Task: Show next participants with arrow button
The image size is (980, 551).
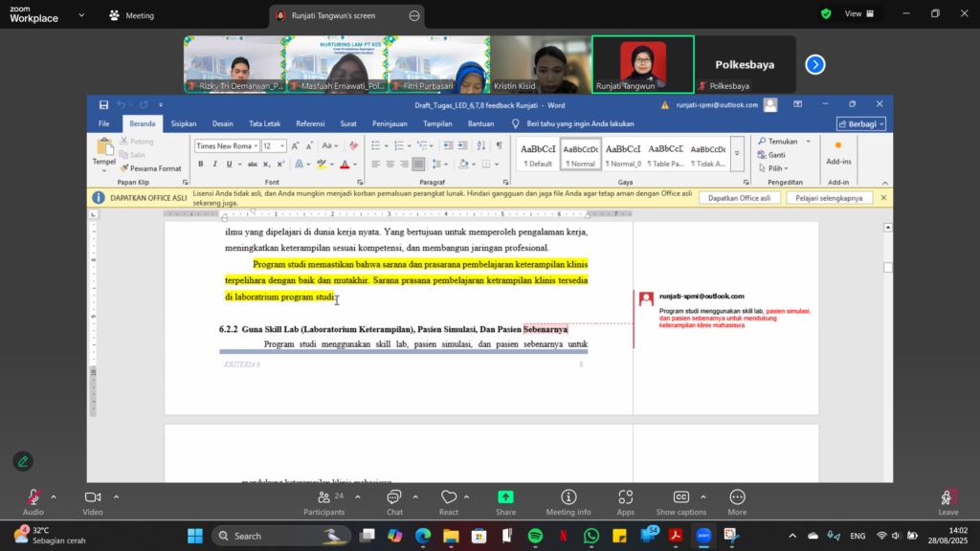Action: click(815, 64)
